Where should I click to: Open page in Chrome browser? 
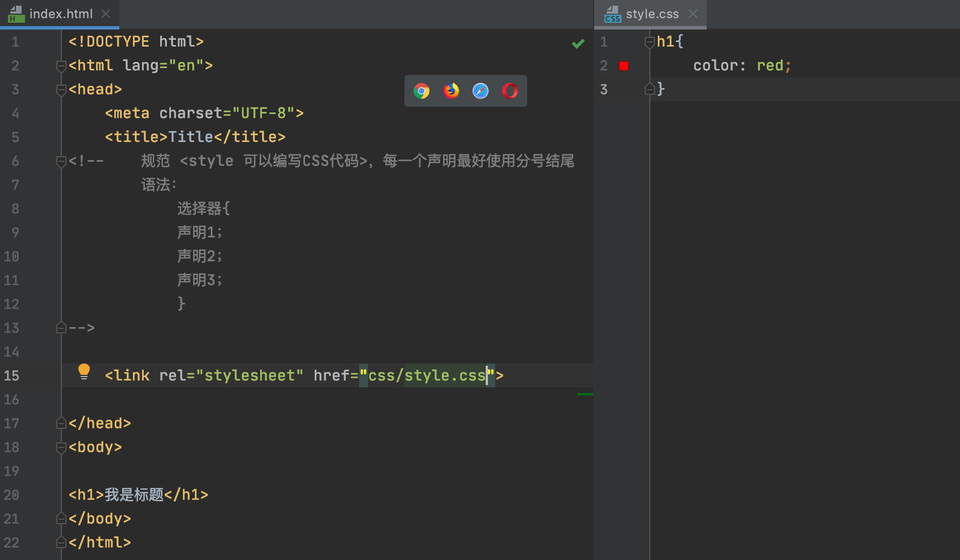click(x=421, y=91)
